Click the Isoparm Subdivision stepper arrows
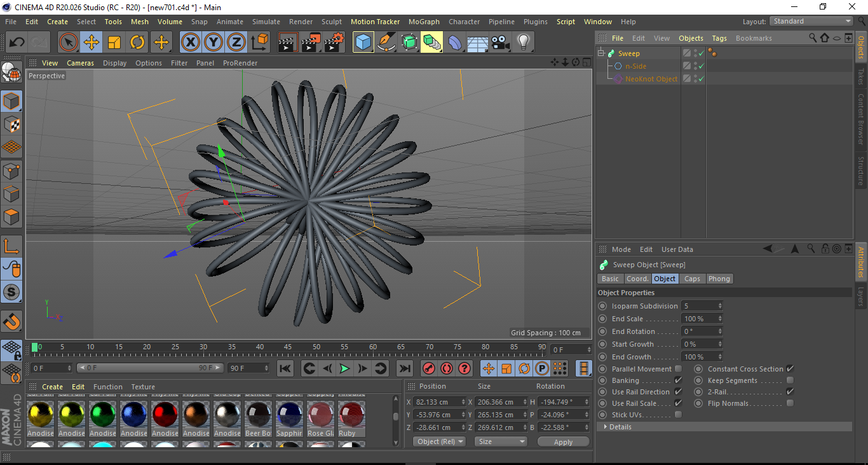 pos(720,306)
